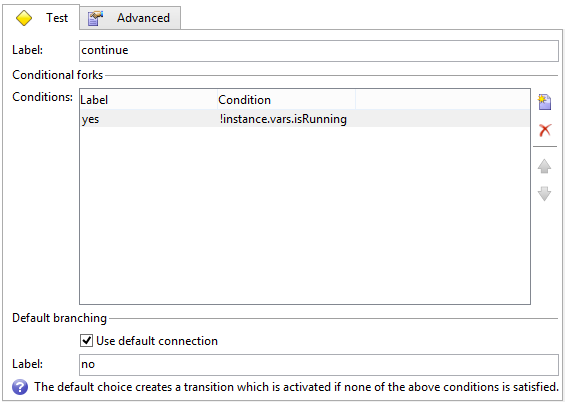Click the Condition column header

286,100
